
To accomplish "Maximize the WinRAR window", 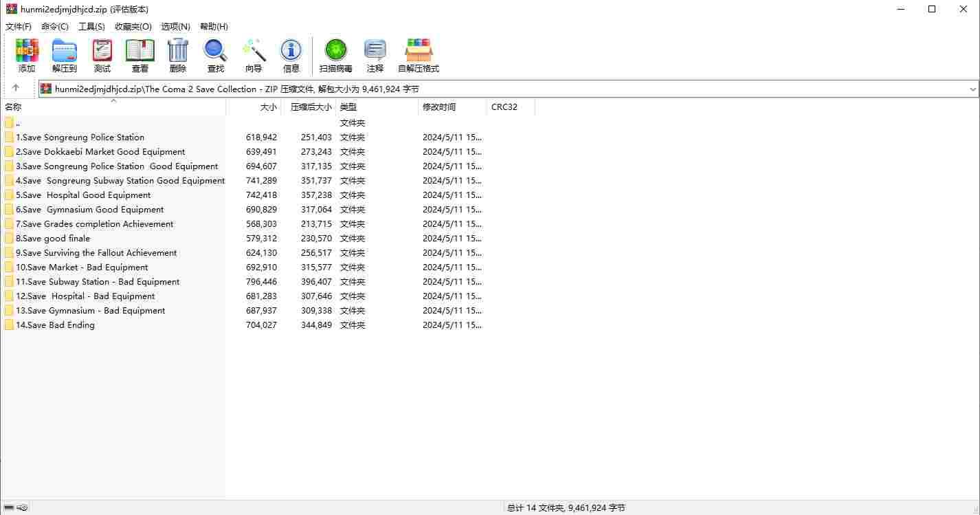I will [932, 9].
